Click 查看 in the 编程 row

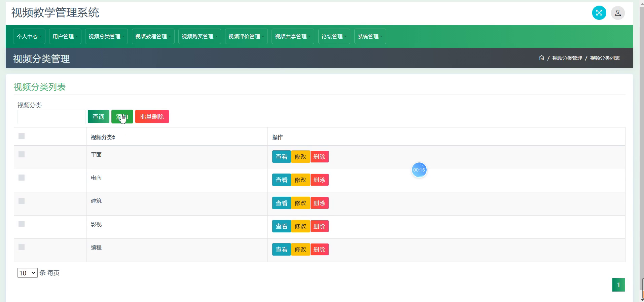point(281,250)
